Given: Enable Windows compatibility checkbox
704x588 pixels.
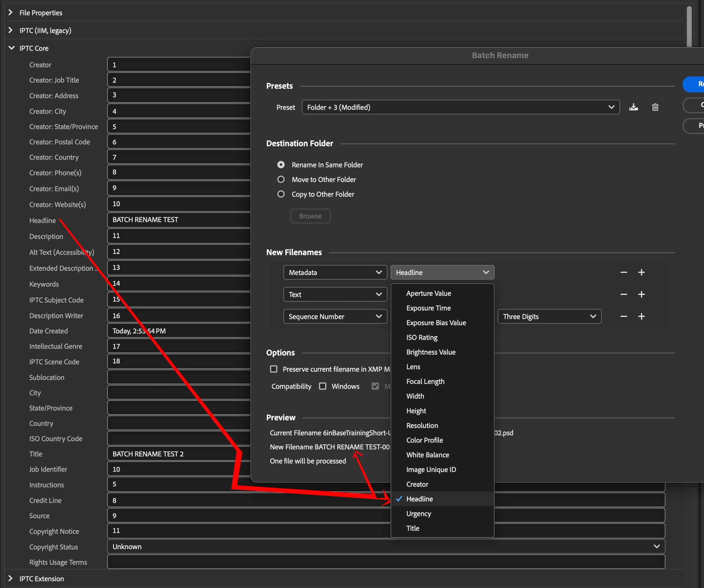Looking at the screenshot, I should (x=323, y=386).
